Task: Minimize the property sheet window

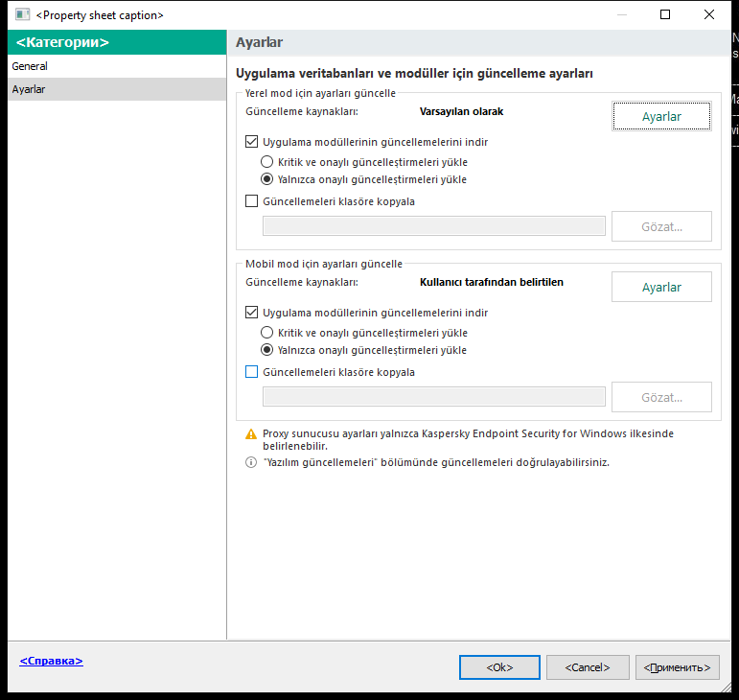Action: point(622,14)
